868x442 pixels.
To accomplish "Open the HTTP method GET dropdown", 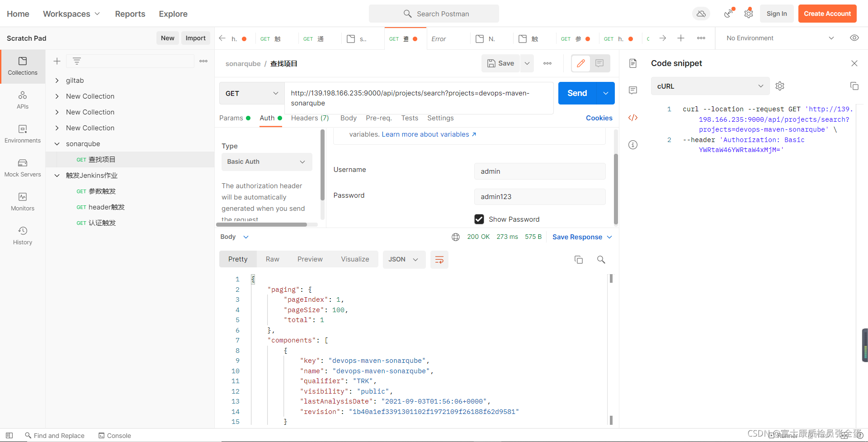I will [x=252, y=93].
